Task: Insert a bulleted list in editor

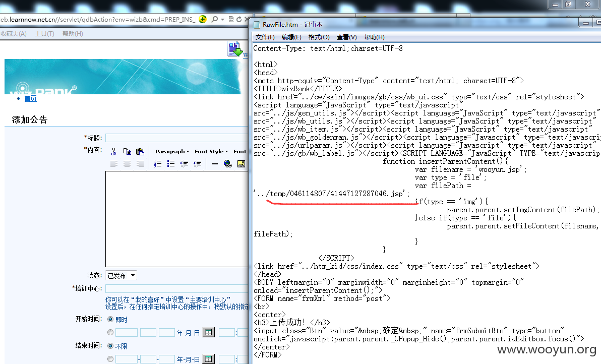Action: click(x=170, y=164)
